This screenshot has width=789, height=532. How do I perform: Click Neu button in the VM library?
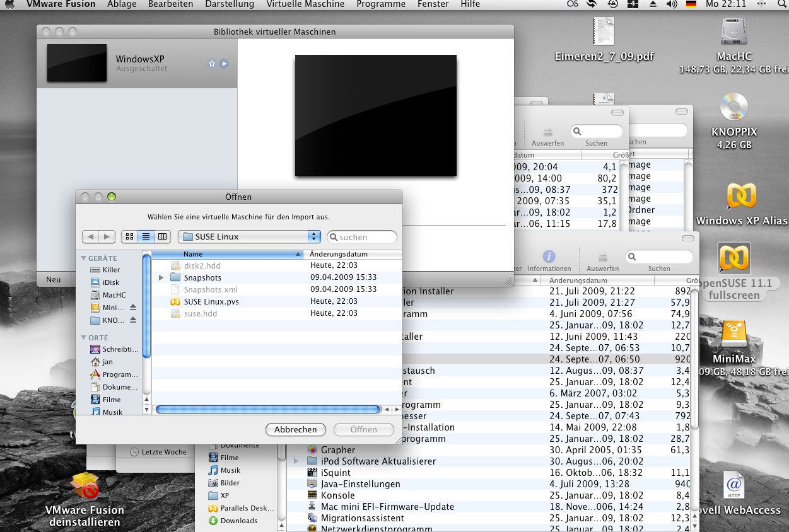(54, 280)
